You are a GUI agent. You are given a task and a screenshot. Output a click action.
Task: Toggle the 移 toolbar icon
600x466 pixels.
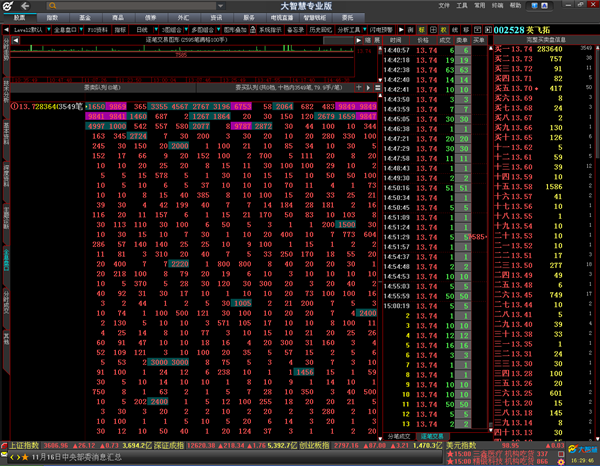click(x=466, y=29)
